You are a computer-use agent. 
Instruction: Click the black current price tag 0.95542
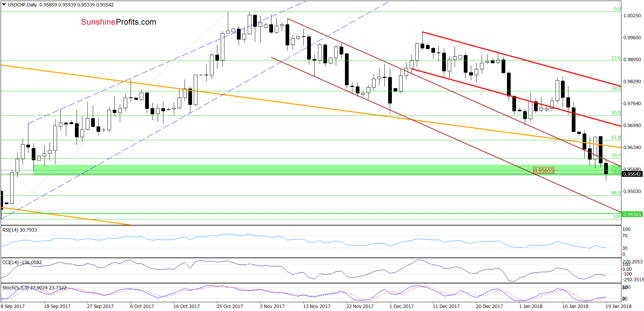pos(632,174)
